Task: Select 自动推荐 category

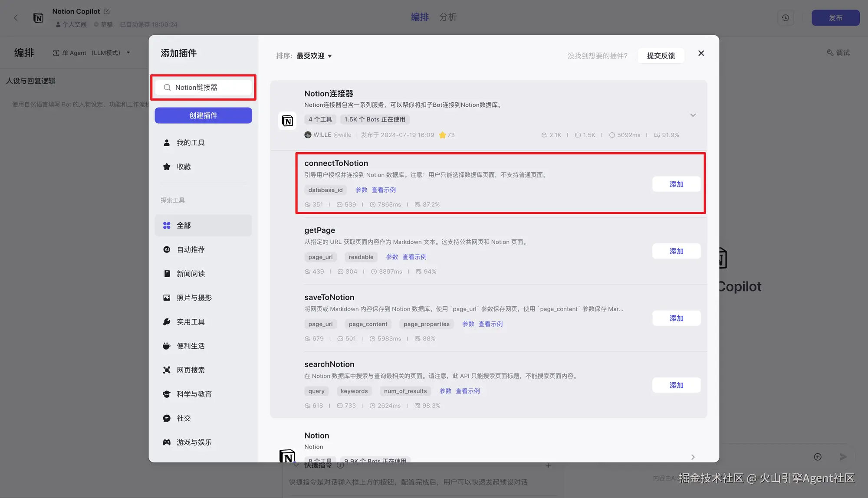Action: click(190, 249)
